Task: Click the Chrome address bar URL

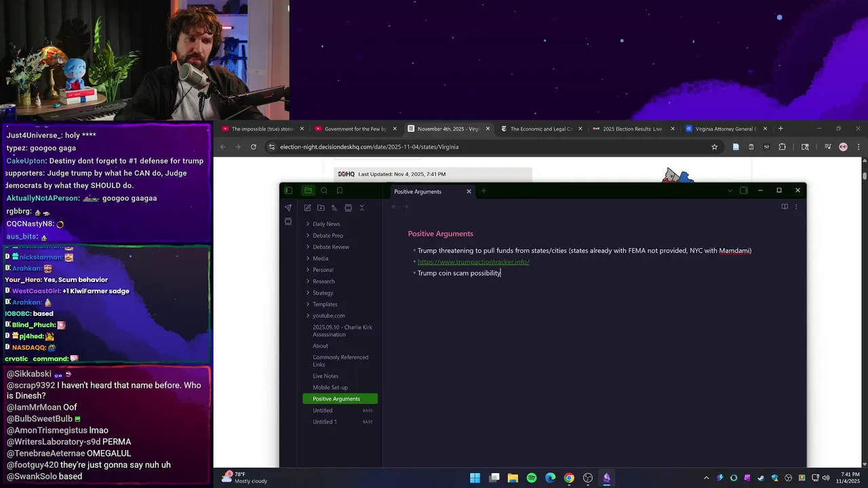Action: pyautogui.click(x=369, y=147)
